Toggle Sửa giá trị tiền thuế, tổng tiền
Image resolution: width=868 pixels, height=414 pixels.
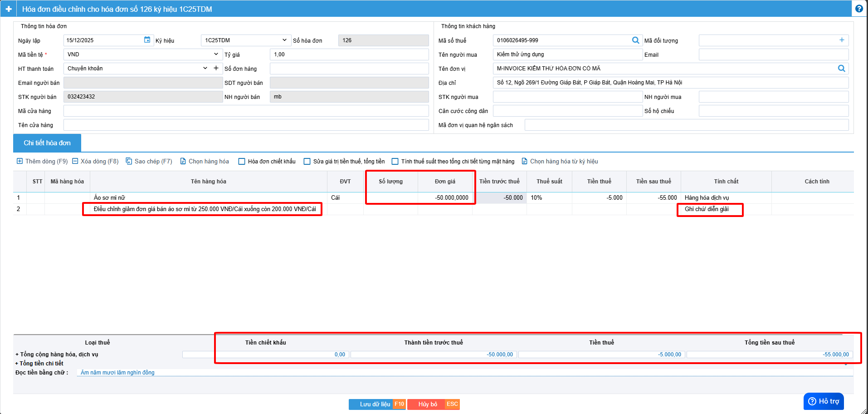307,162
